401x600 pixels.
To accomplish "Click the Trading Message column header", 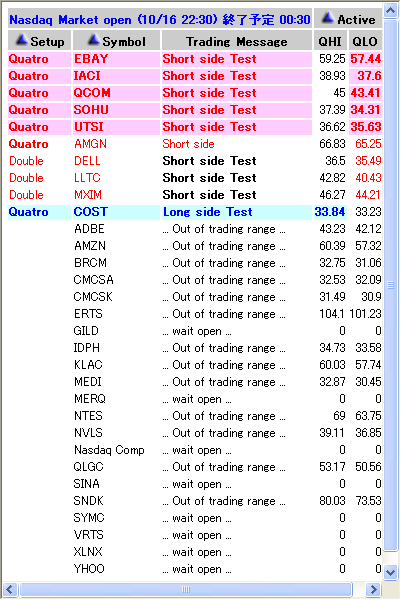I will pyautogui.click(x=236, y=41).
